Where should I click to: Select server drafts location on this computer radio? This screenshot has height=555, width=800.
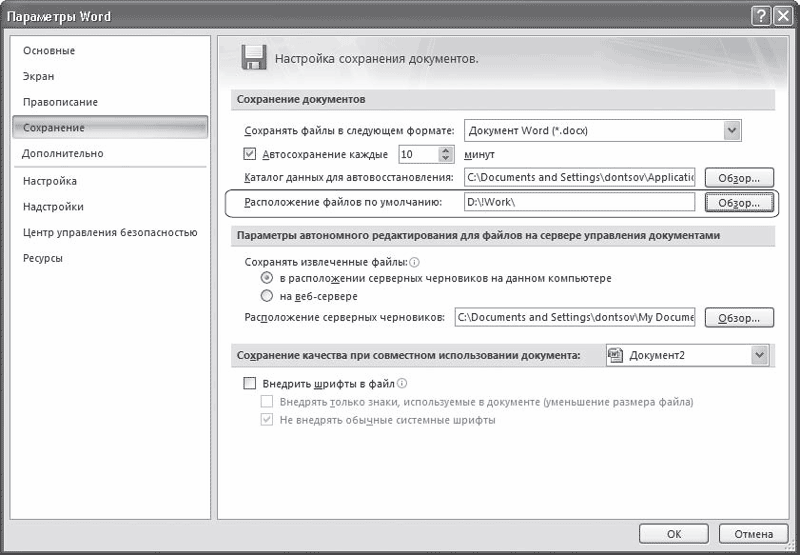(267, 278)
